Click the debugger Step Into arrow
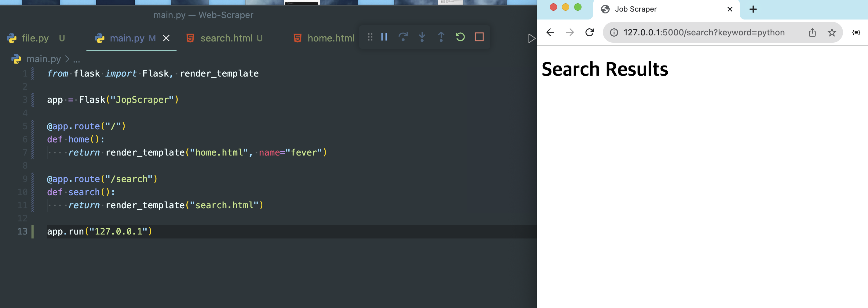 tap(422, 37)
